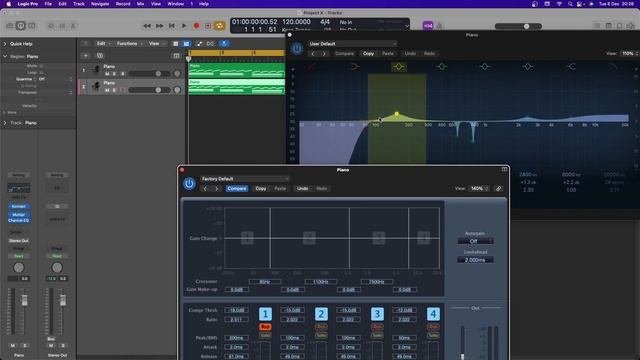
Task: Open the List Editors icon at top right
Action: [x=597, y=26]
